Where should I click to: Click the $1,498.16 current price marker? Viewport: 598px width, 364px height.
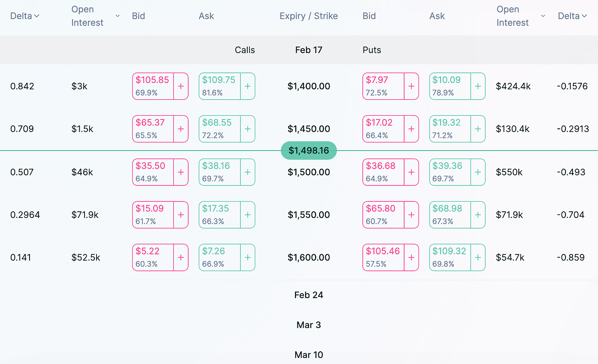308,151
